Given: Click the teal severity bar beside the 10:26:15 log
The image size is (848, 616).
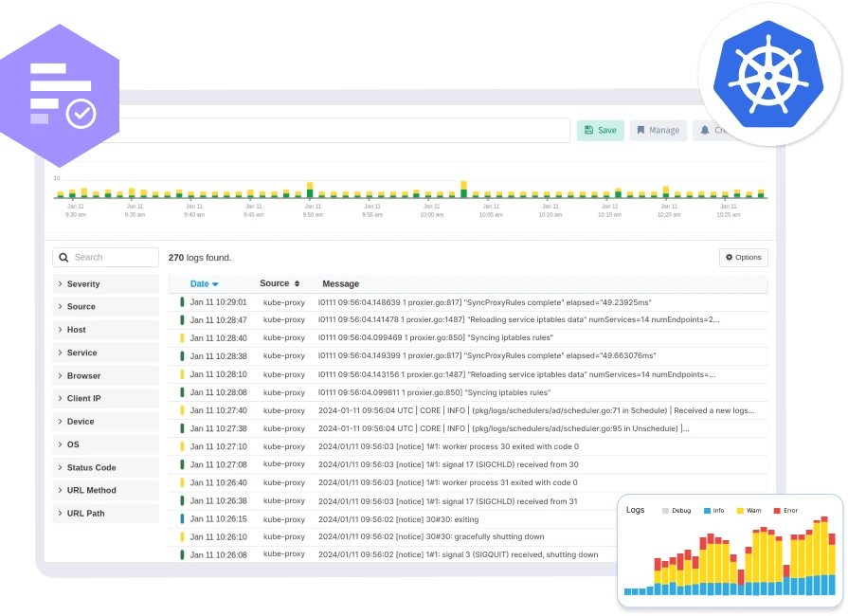Looking at the screenshot, I should (183, 518).
